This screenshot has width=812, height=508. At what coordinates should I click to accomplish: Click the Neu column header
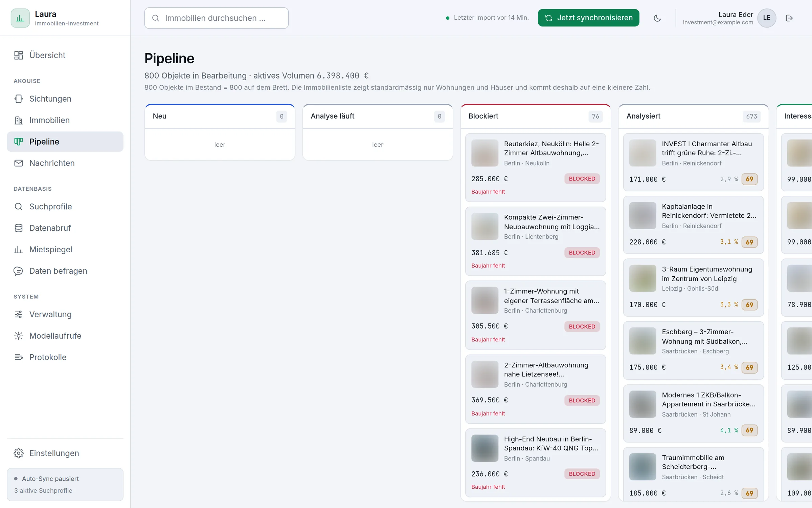(x=220, y=117)
